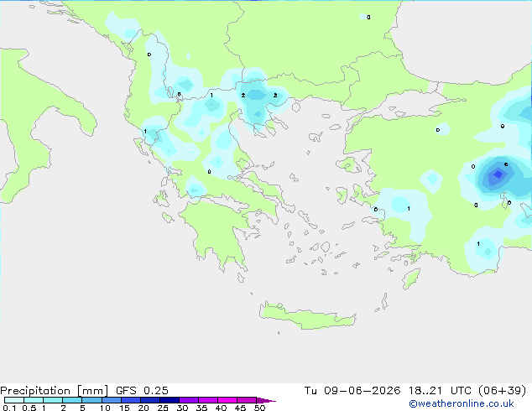Select the 5–10 mm legend color box

tap(91, 400)
